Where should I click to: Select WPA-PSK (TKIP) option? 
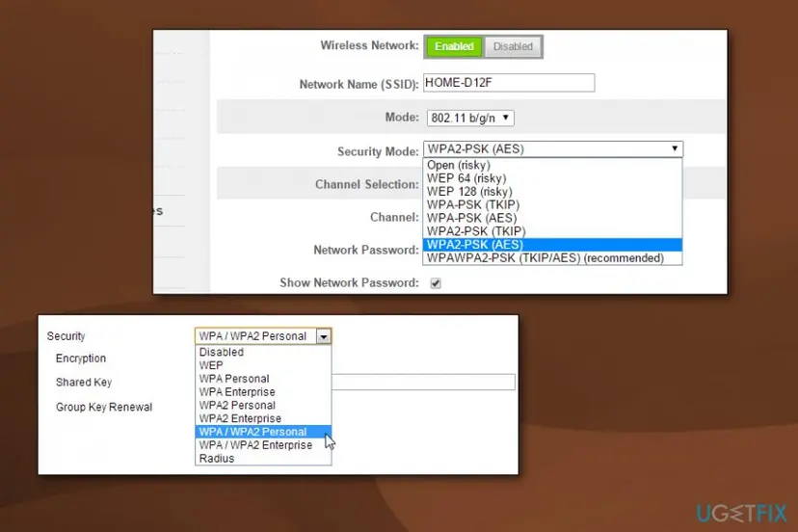coord(552,204)
